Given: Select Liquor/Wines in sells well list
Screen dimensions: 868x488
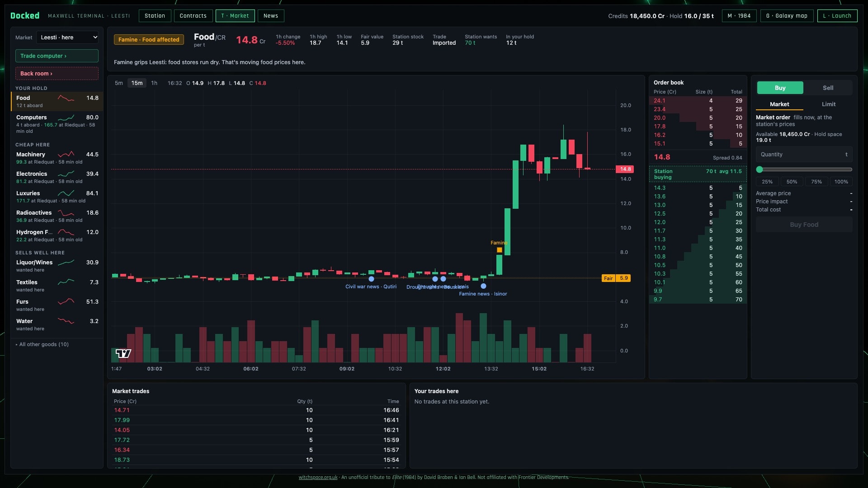Looking at the screenshot, I should point(57,266).
